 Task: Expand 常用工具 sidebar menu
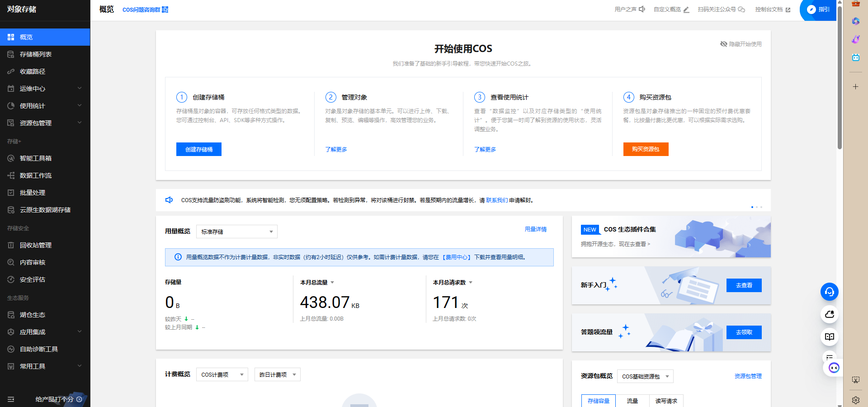click(x=45, y=366)
